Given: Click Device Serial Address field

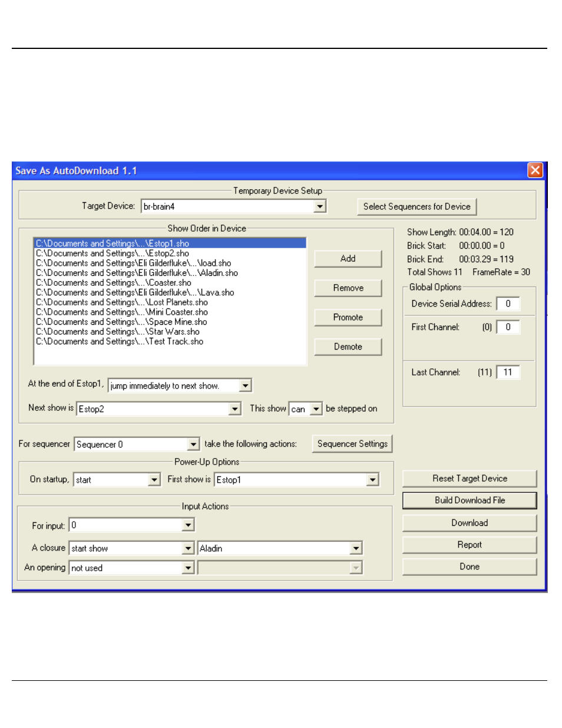Looking at the screenshot, I should pyautogui.click(x=508, y=304).
